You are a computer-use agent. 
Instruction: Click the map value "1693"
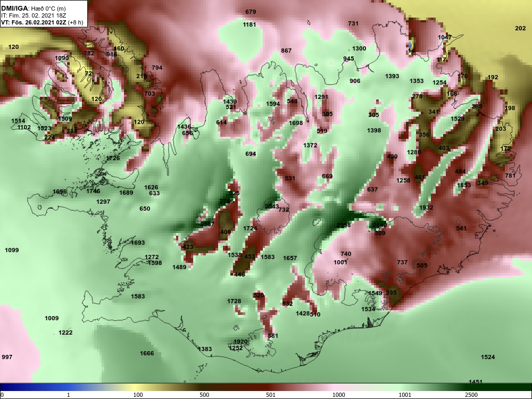pos(138,243)
